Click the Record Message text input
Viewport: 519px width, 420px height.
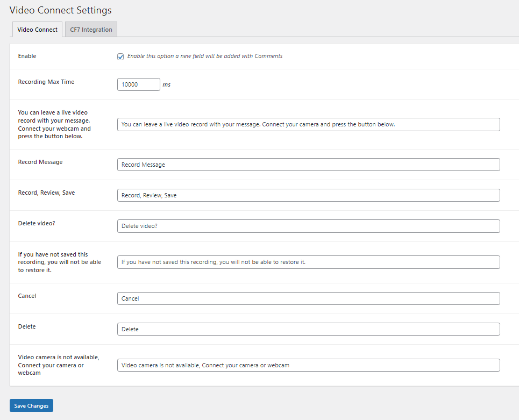[308, 165]
